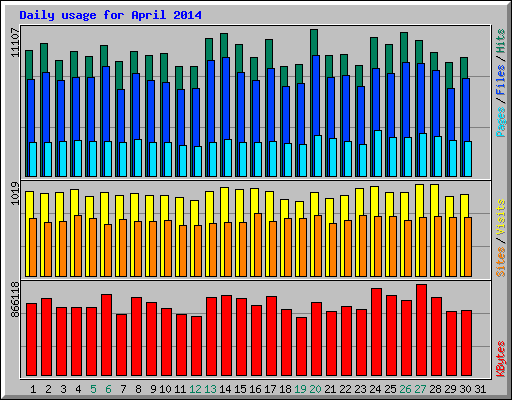Click day 17 on the x-axis
Image resolution: width=512 pixels, height=400 pixels.
coord(270,389)
